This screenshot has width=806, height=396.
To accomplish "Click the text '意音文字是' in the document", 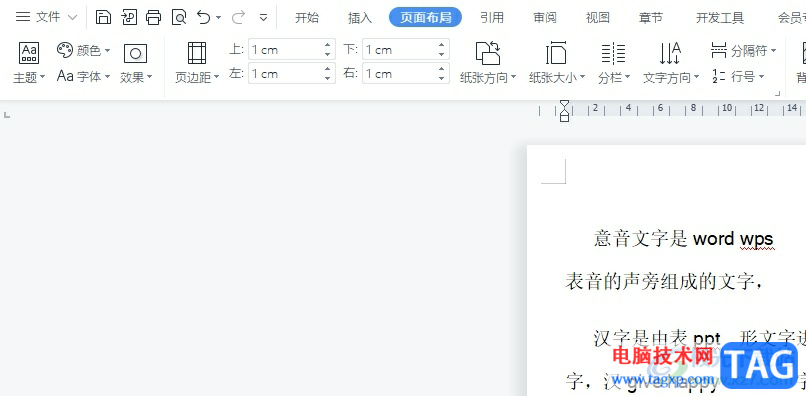I will (641, 239).
